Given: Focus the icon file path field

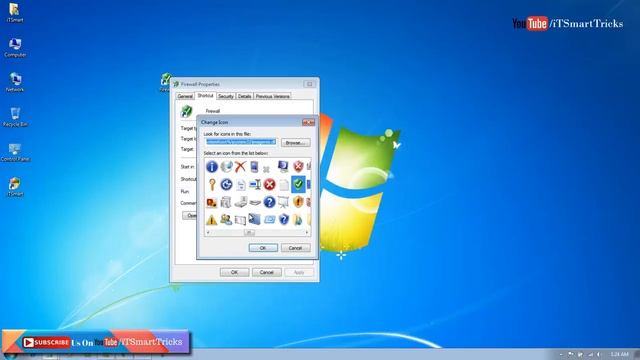Looking at the screenshot, I should (241, 142).
